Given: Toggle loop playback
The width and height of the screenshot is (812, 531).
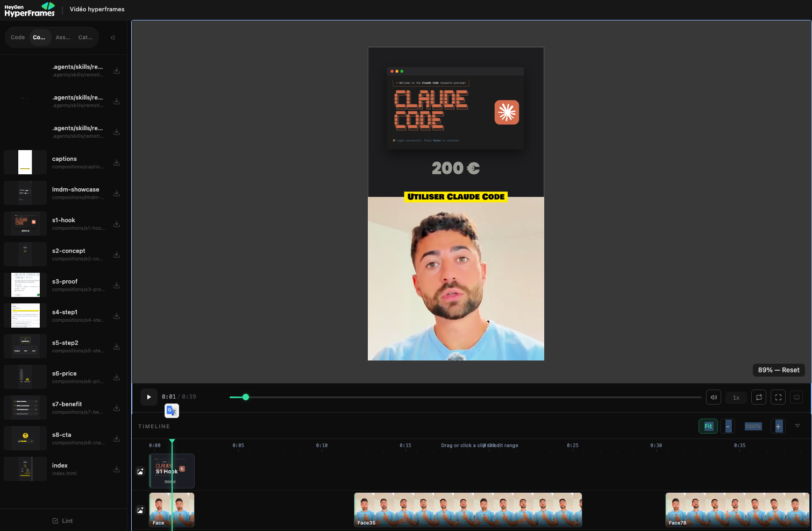Looking at the screenshot, I should tap(759, 398).
